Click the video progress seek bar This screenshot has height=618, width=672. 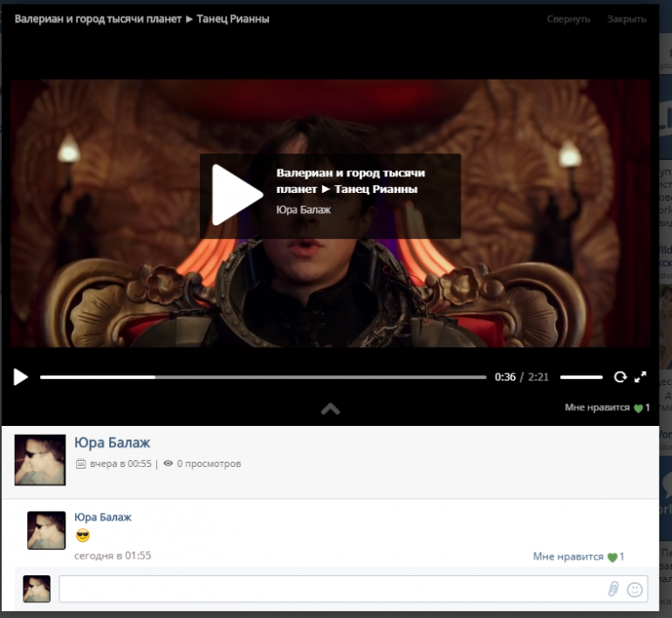[x=263, y=377]
